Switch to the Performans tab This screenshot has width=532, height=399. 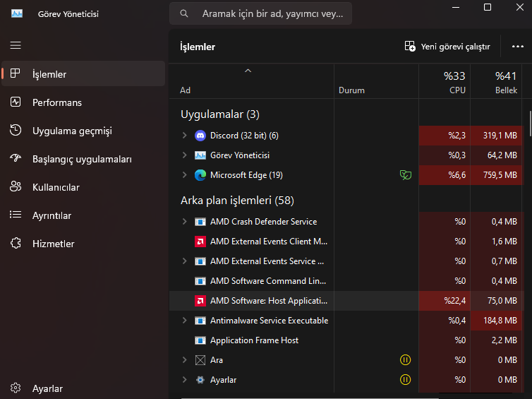click(x=56, y=102)
